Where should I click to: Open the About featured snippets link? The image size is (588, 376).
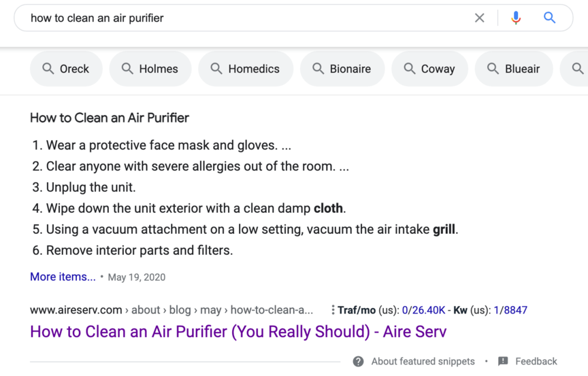pos(423,361)
